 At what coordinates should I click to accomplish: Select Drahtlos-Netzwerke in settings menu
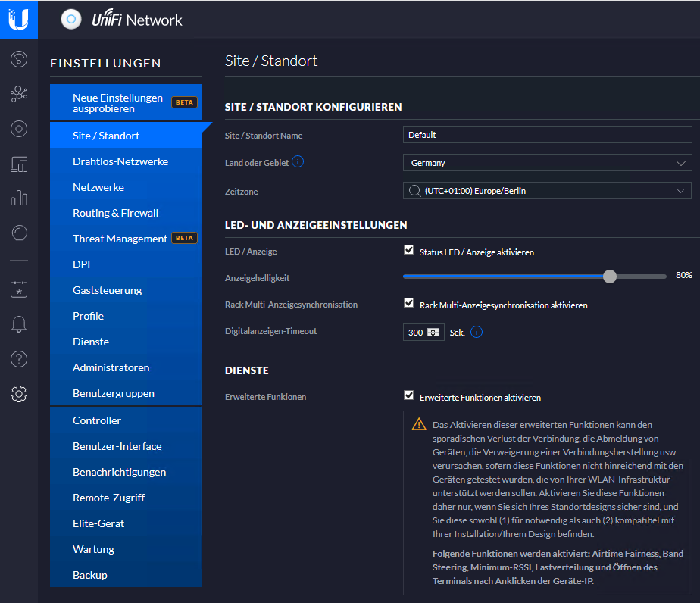coord(120,161)
